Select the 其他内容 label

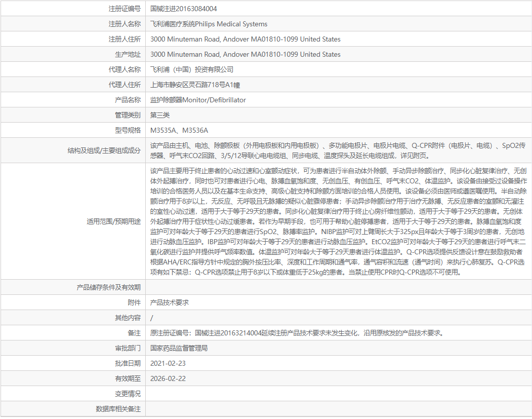pyautogui.click(x=128, y=318)
